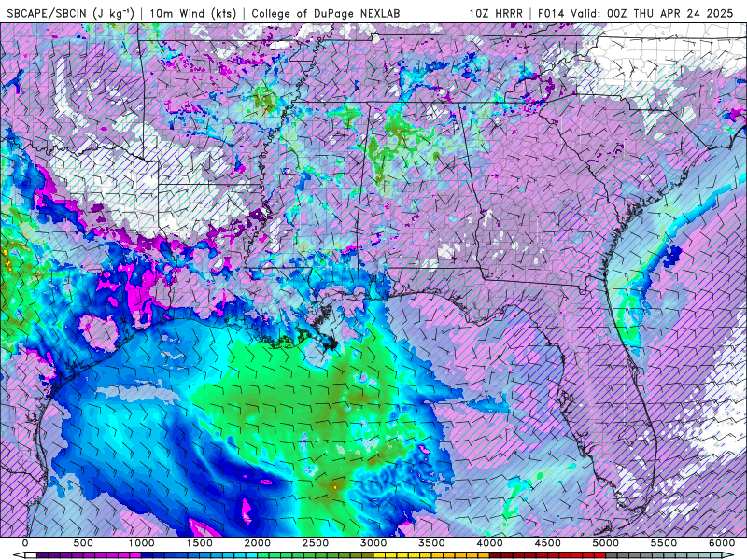Click the F014 Valid: 00Z THU APR 24 2025 text
Viewport: 747px width, 560px height.
click(x=636, y=13)
